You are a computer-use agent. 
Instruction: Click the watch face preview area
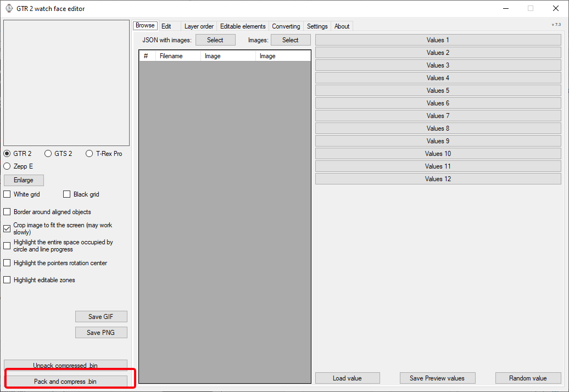click(x=66, y=83)
